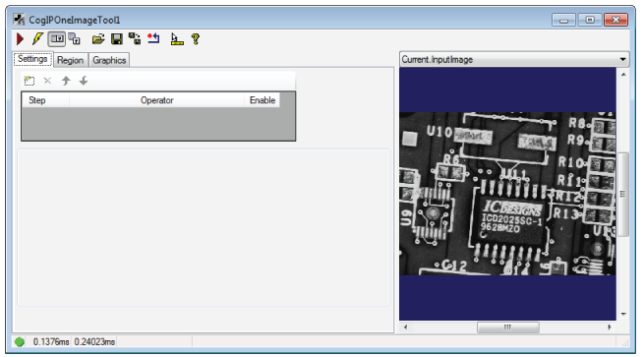
Task: Switch to the Settings tab
Action: pos(32,59)
